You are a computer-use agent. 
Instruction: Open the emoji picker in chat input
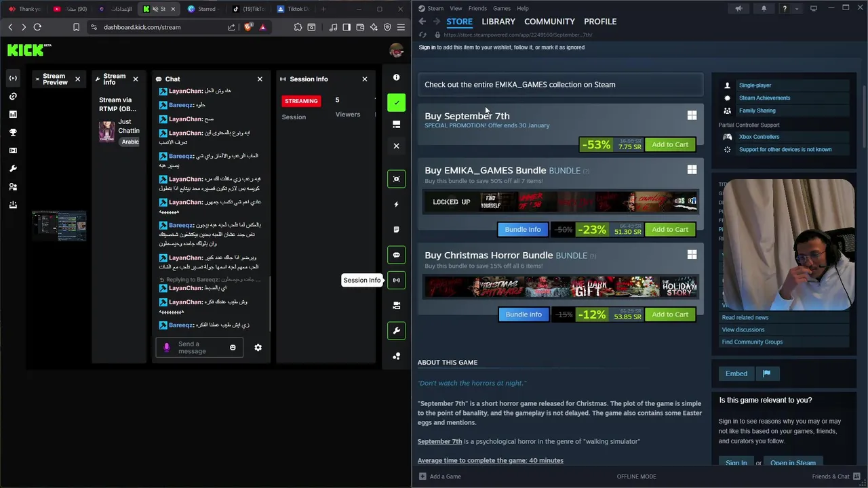coord(233,348)
